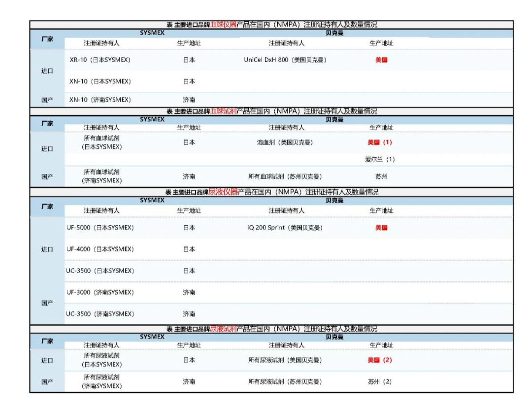Click red 美国 in the iQ 200 Sprint row
The width and height of the screenshot is (532, 412).
[381, 228]
